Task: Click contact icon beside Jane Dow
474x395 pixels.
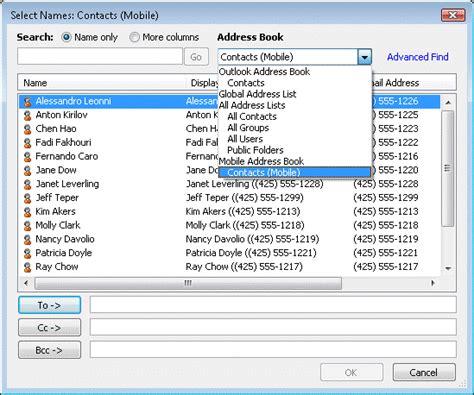Action: tap(28, 171)
